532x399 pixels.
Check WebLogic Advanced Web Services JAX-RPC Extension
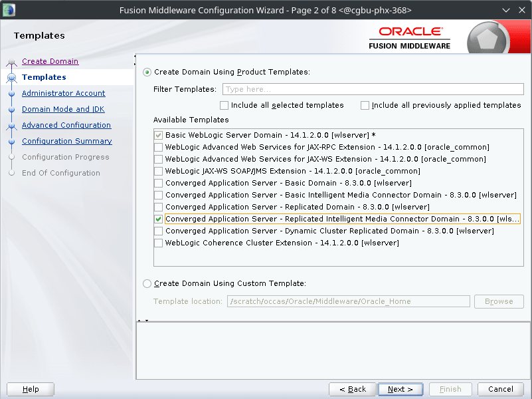[158, 147]
